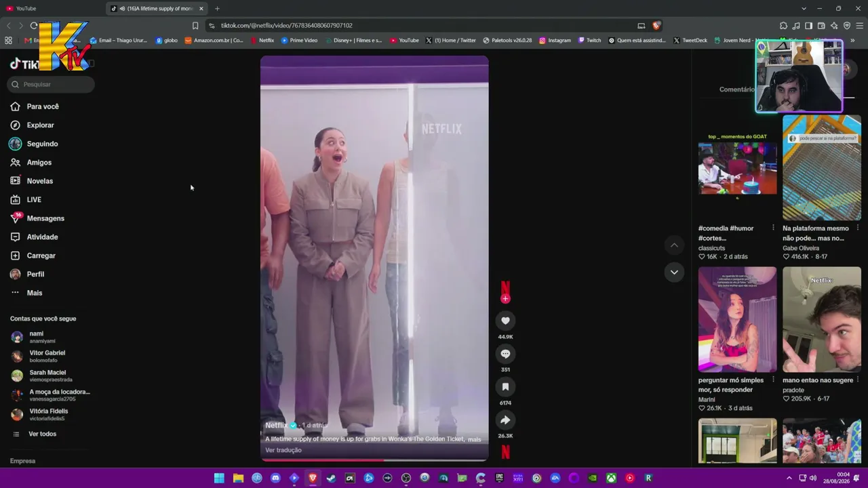The height and width of the screenshot is (488, 868).
Task: Open the comedia humor cortes video thumbnail
Action: [738, 168]
